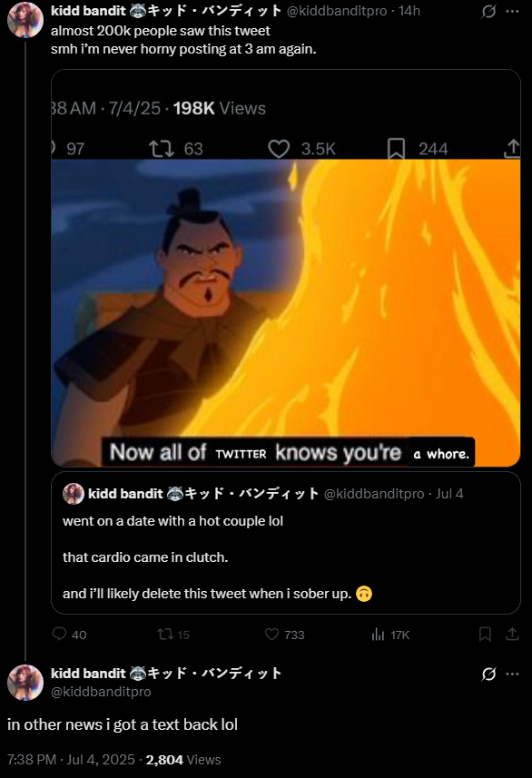
Task: Open the 2,804 Views count
Action: point(183,760)
